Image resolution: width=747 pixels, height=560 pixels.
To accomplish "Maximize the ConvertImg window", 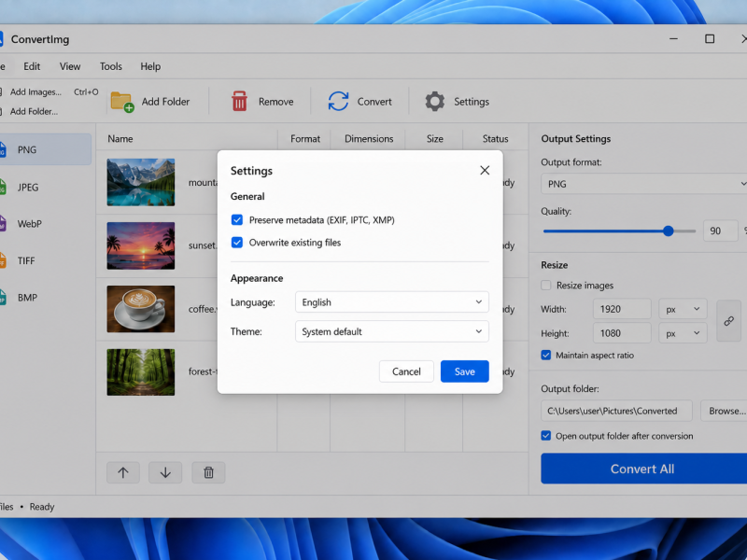I will click(710, 38).
